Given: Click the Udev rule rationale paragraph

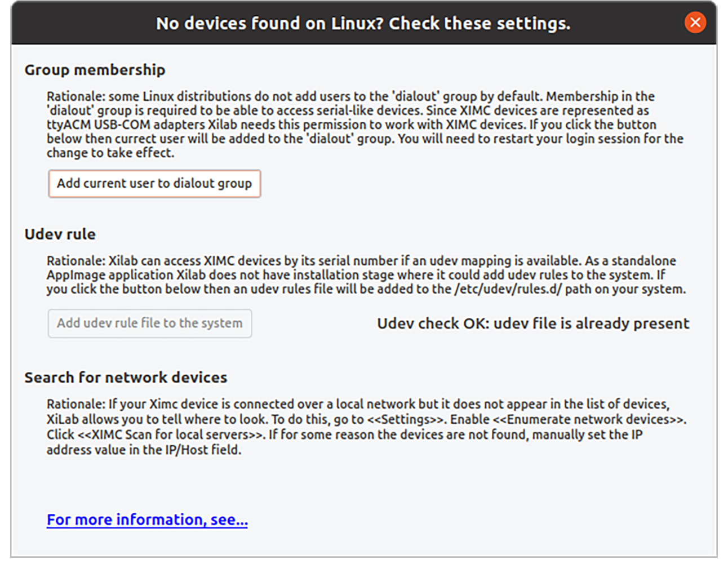Looking at the screenshot, I should click(366, 275).
